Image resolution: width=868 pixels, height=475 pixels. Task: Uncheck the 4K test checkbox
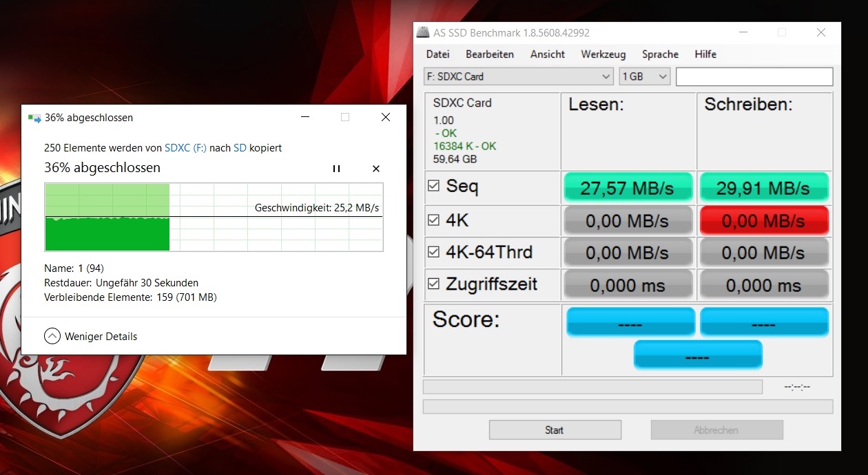433,220
